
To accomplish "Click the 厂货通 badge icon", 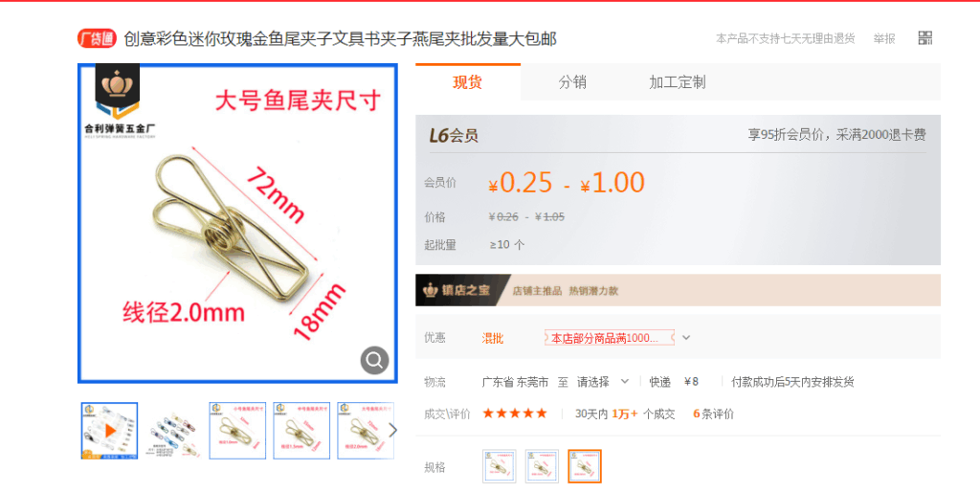I will click(x=97, y=38).
